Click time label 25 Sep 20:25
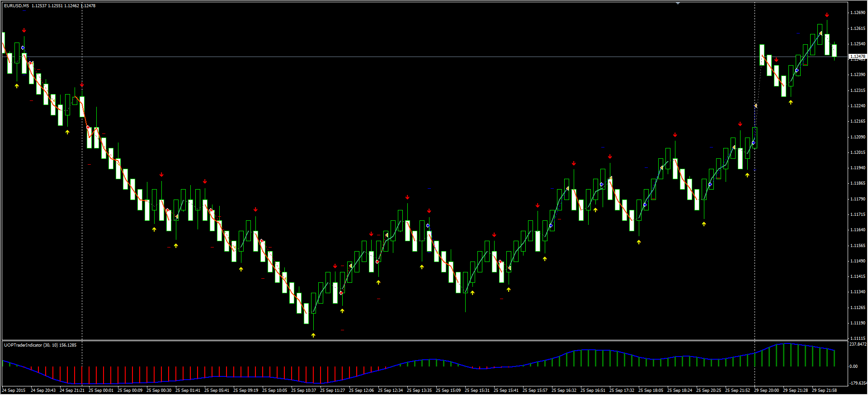This screenshot has height=395, width=868. tap(708, 390)
